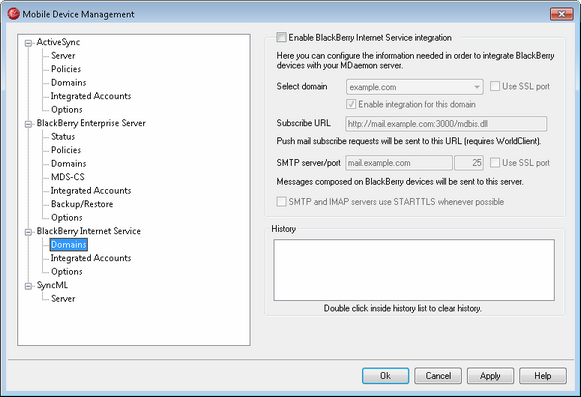Click the Help button

pyautogui.click(x=543, y=376)
